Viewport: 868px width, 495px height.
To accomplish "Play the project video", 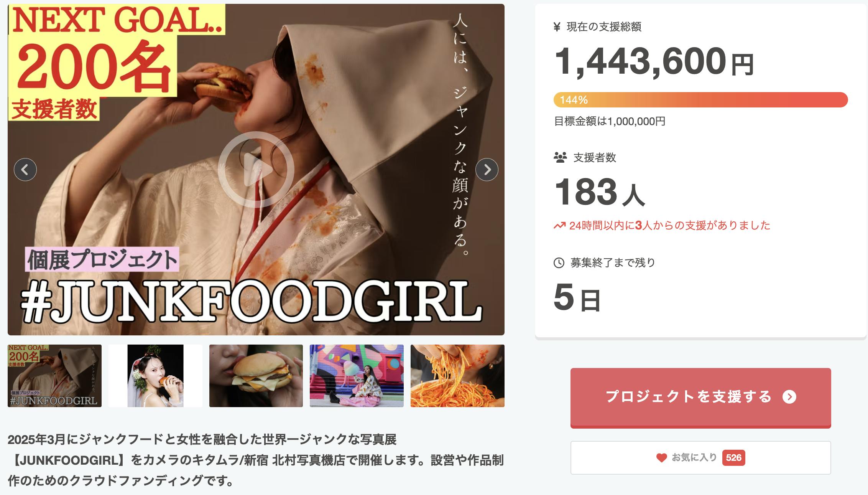I will (x=256, y=169).
